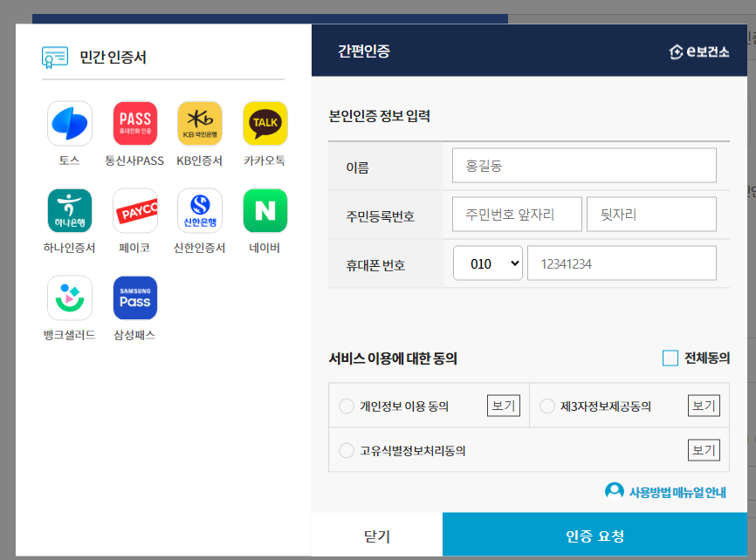Viewport: 756px width, 560px height.
Task: Click the 이름 name input field
Action: [584, 166]
